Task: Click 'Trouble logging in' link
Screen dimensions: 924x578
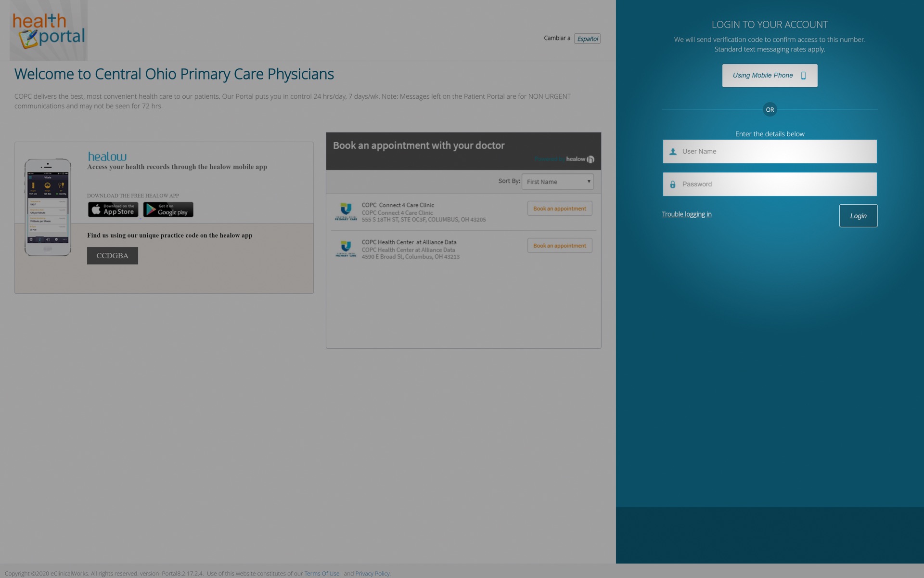Action: click(x=687, y=214)
